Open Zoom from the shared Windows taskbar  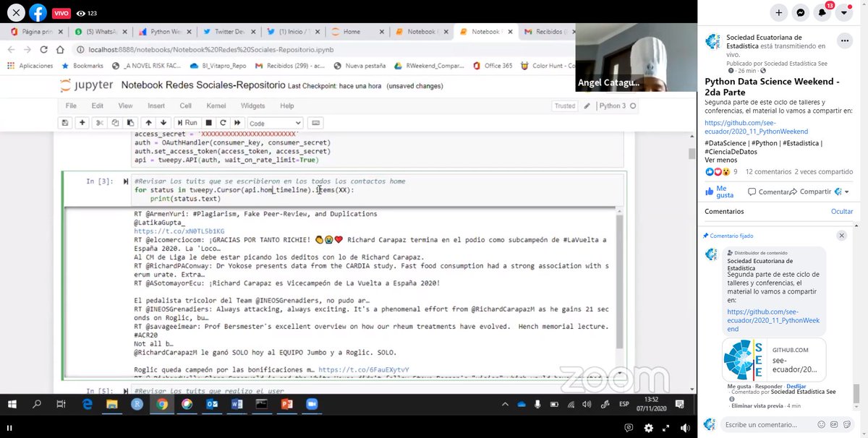click(311, 405)
